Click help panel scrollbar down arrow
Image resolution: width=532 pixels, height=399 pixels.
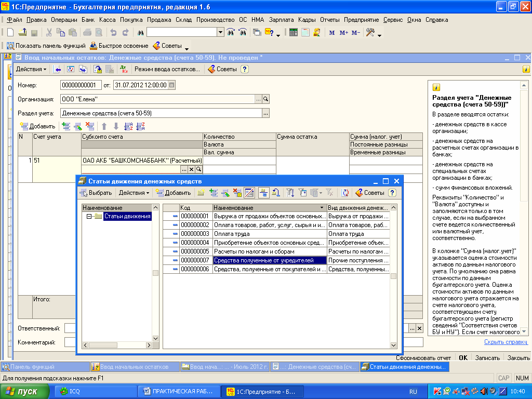[x=524, y=331]
